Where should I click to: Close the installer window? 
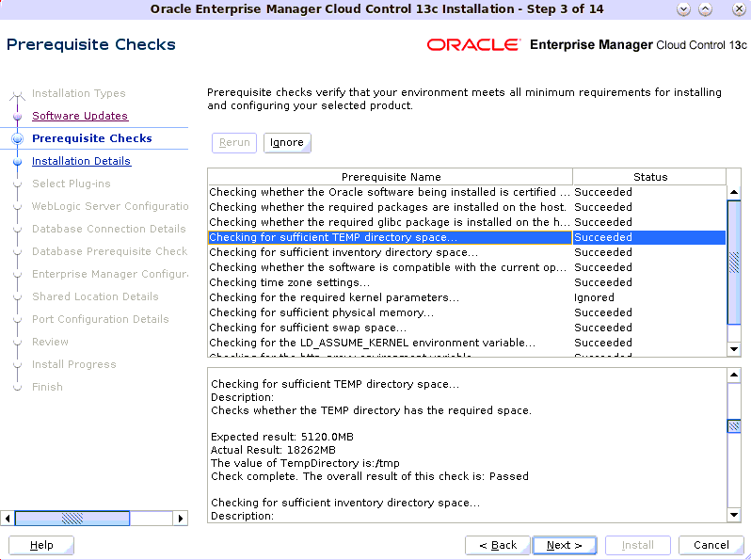tap(739, 9)
